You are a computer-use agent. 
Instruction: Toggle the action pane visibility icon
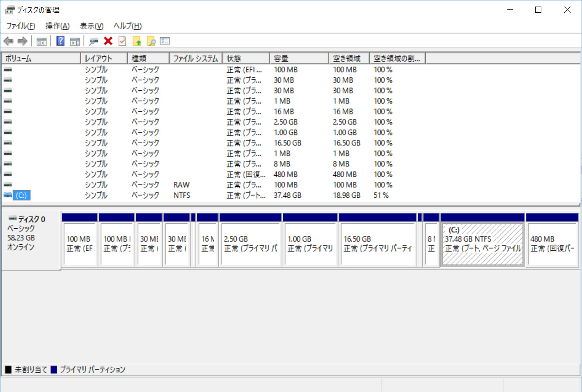point(74,41)
